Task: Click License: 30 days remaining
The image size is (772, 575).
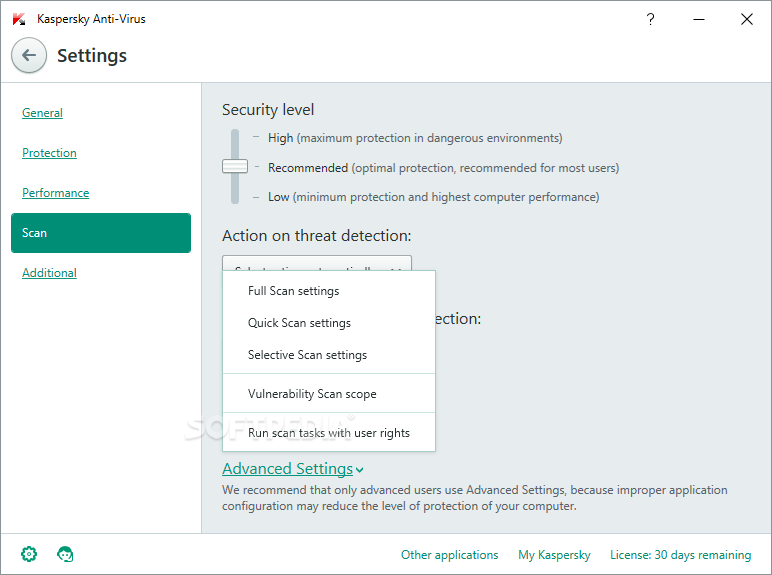Action: [680, 555]
